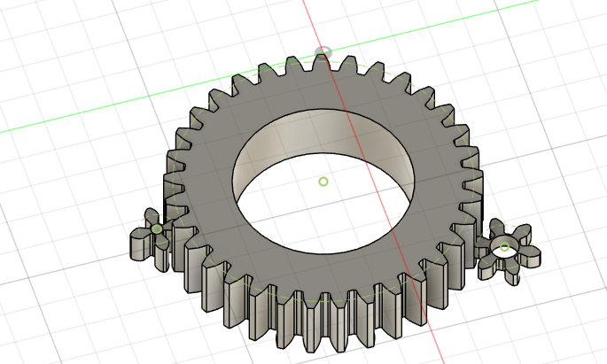Select the gray point above the gear's top tooth
This screenshot has width=607, height=364.
coord(324,52)
